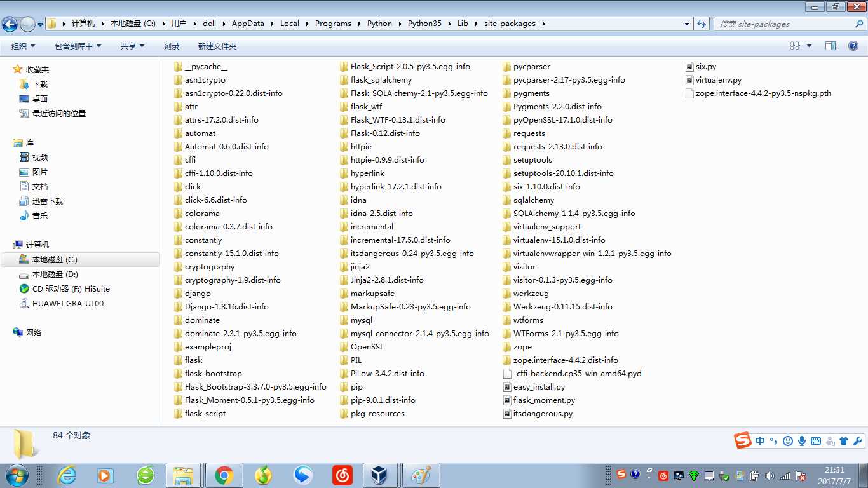Open the recent locations history dropdown
Viewport: 868px width, 488px height.
tap(40, 24)
